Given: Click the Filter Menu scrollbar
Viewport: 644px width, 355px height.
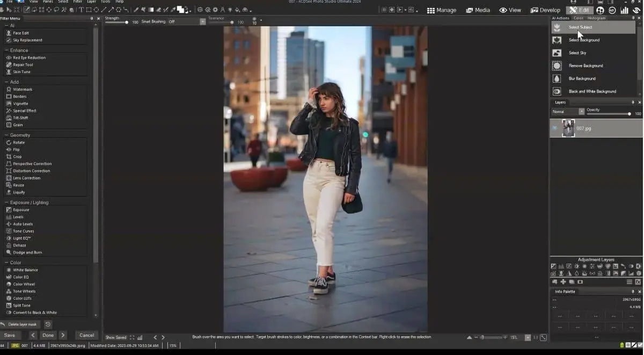Looking at the screenshot, I should pyautogui.click(x=96, y=145).
